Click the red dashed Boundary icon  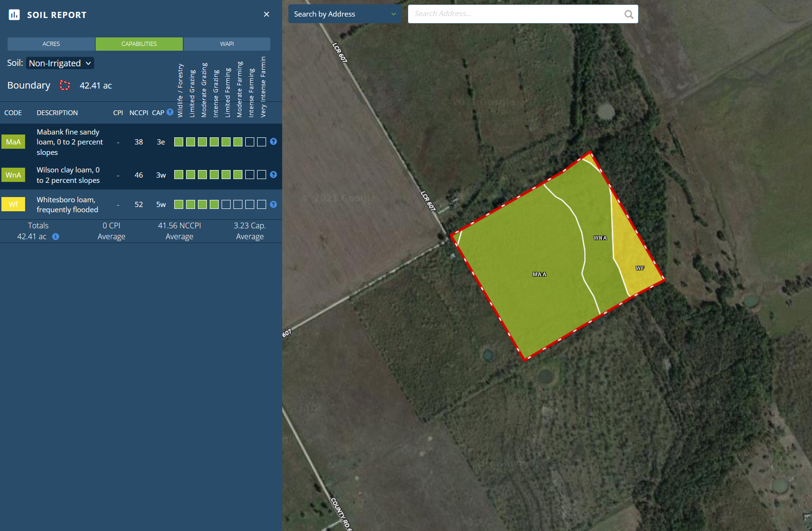[65, 85]
